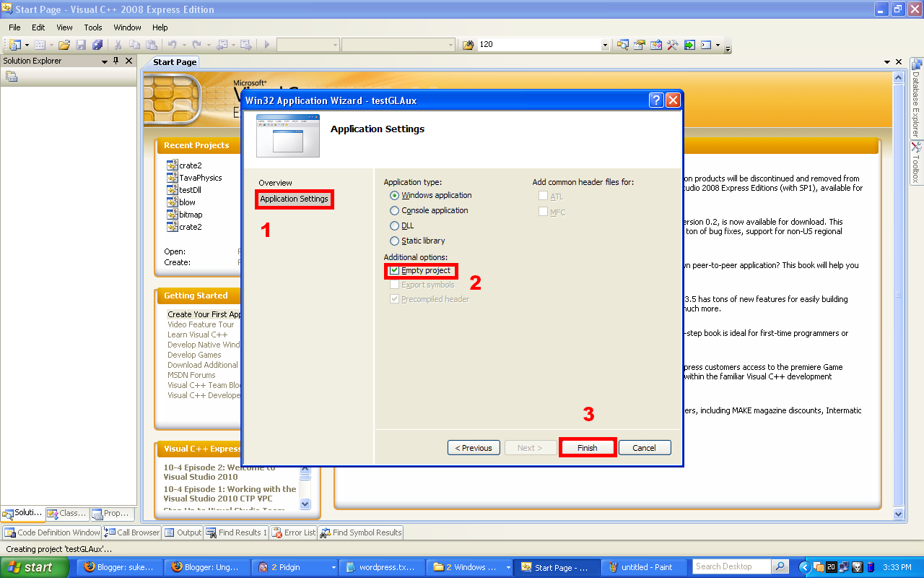Select Static library radio button
Screen dimensions: 924x578
coord(394,241)
